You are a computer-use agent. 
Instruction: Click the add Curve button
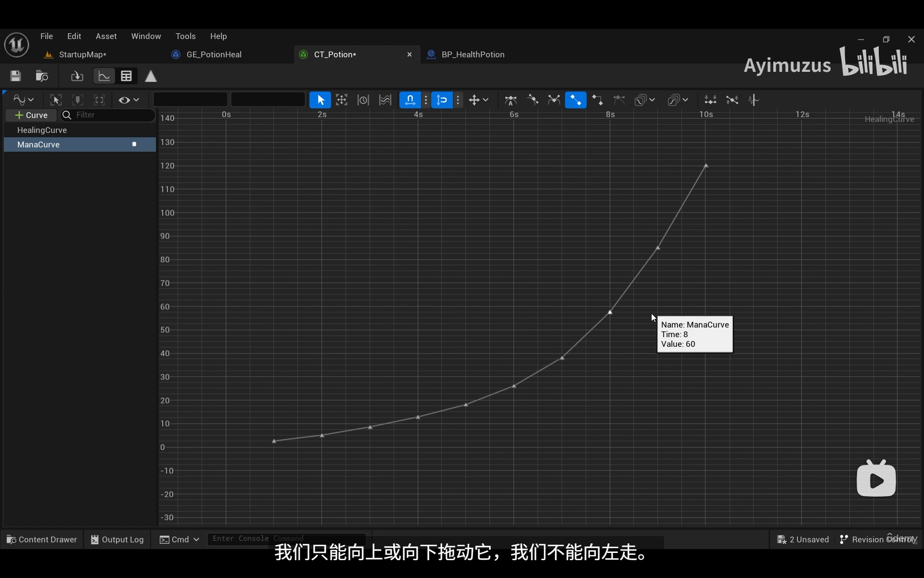31,115
